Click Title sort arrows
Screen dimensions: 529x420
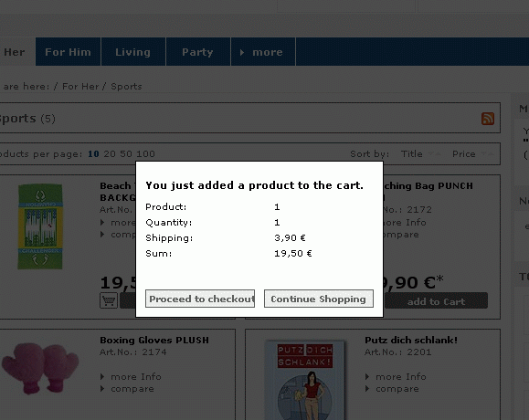pos(434,154)
